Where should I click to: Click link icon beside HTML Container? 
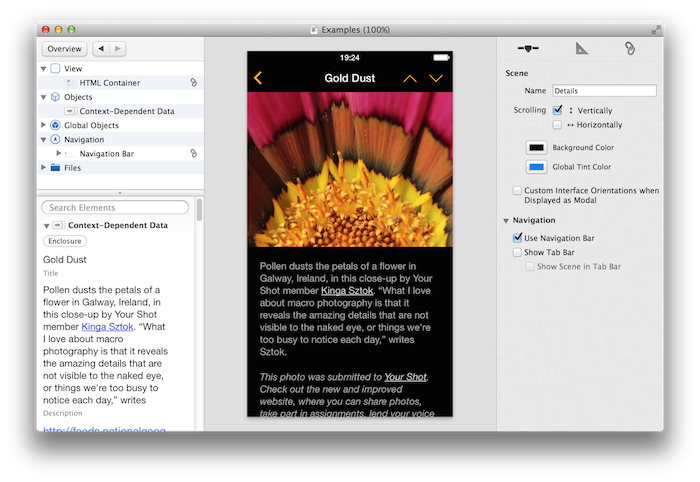[x=194, y=83]
